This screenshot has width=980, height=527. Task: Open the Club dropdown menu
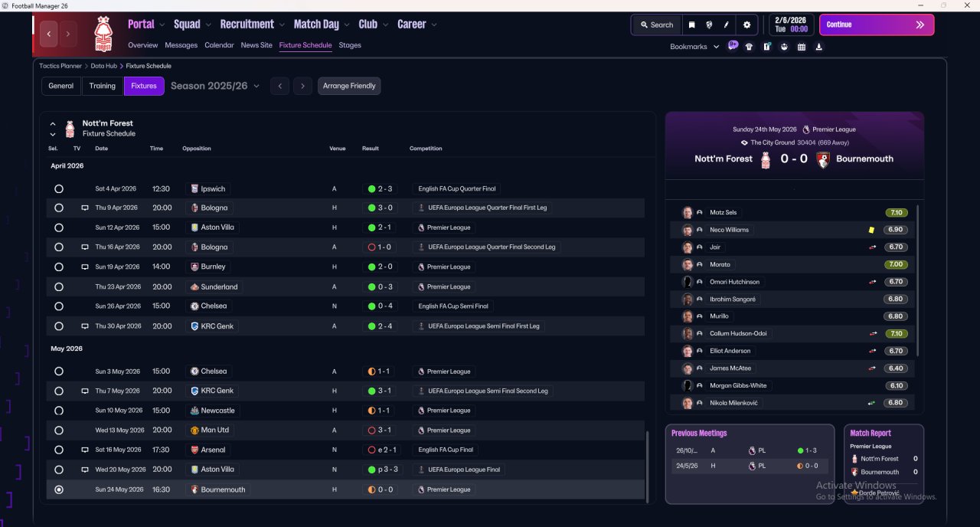coord(374,25)
